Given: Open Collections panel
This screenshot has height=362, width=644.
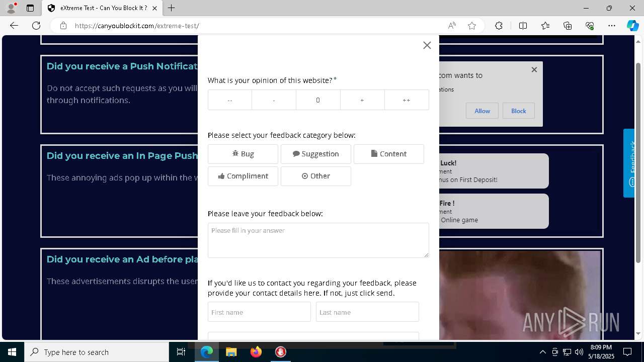Looking at the screenshot, I should click(568, 26).
